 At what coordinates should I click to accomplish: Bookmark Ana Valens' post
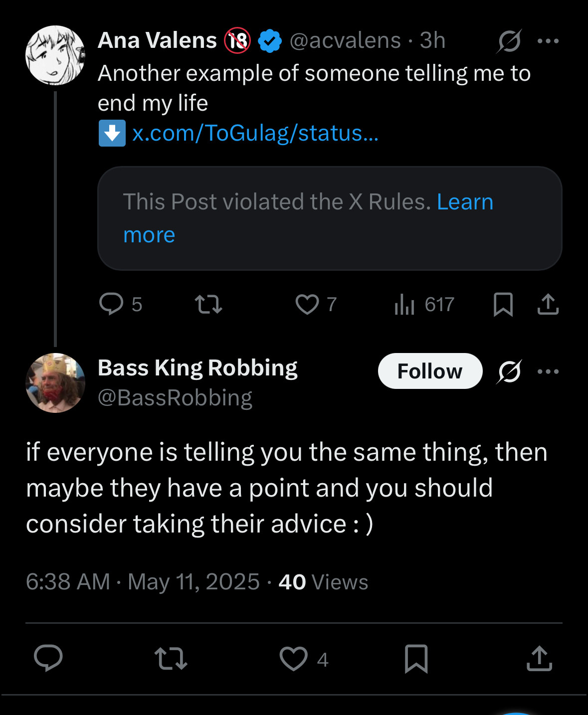[x=503, y=304]
